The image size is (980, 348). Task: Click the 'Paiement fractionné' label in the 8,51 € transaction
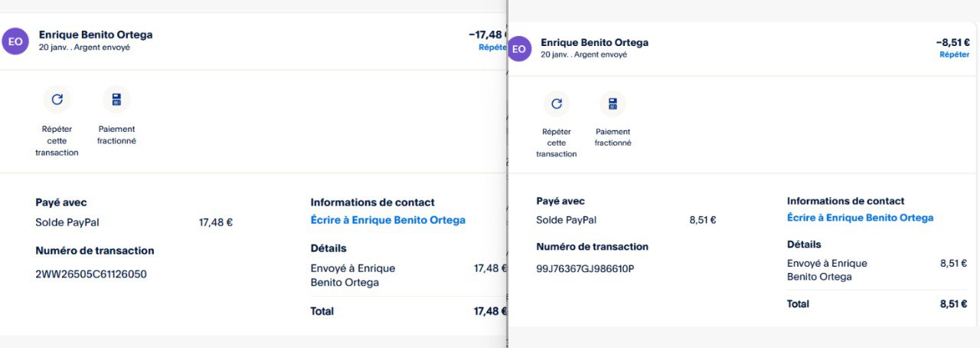pyautogui.click(x=612, y=137)
